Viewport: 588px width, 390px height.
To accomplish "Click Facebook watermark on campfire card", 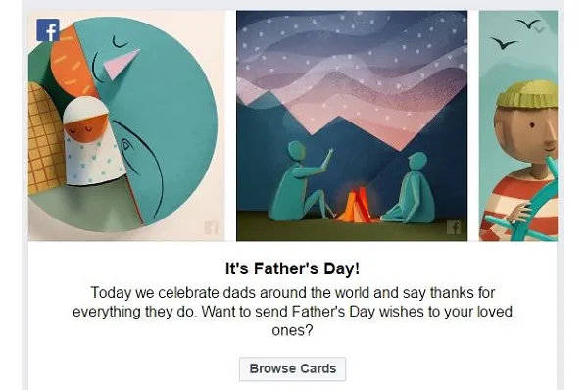I will tap(454, 227).
